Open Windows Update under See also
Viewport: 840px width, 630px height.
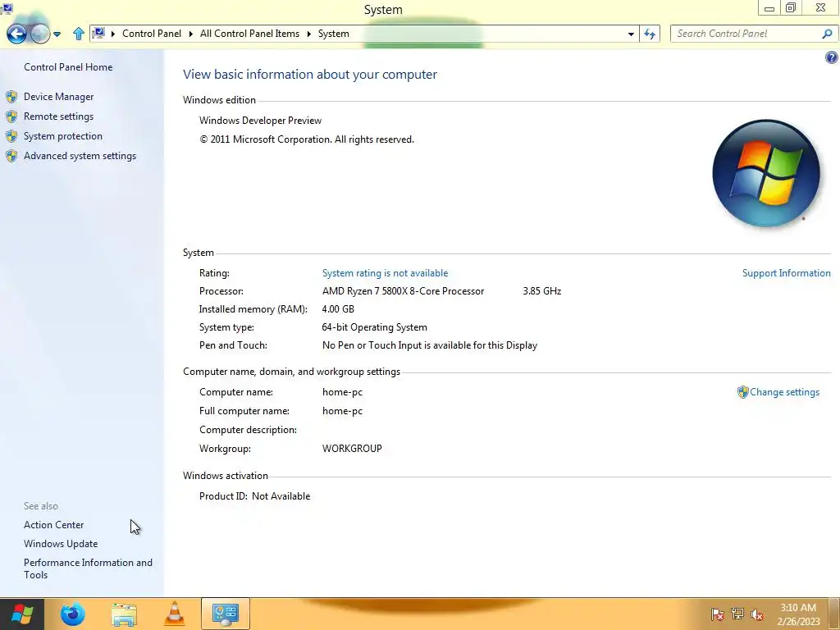(x=61, y=544)
